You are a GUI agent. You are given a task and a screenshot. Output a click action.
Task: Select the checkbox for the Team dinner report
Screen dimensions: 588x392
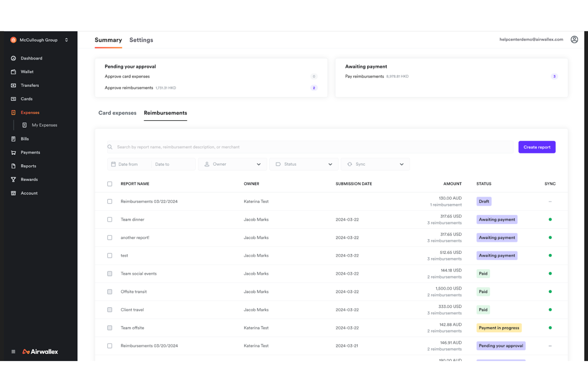110,219
